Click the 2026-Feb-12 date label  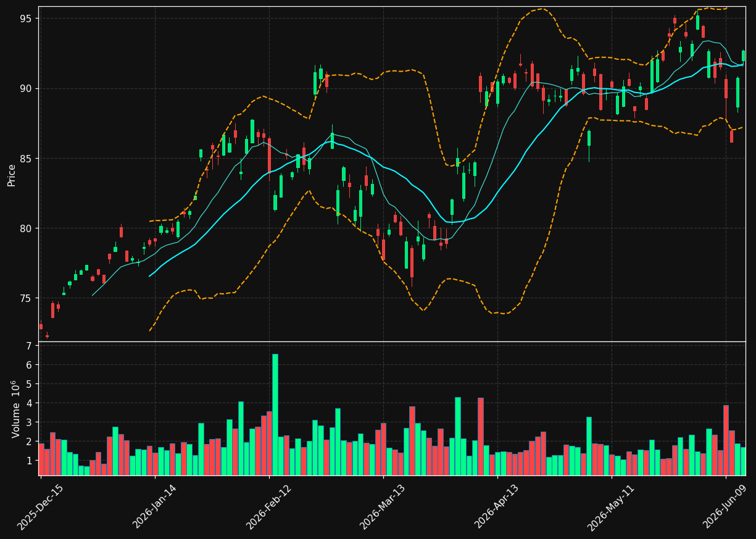pos(269,507)
